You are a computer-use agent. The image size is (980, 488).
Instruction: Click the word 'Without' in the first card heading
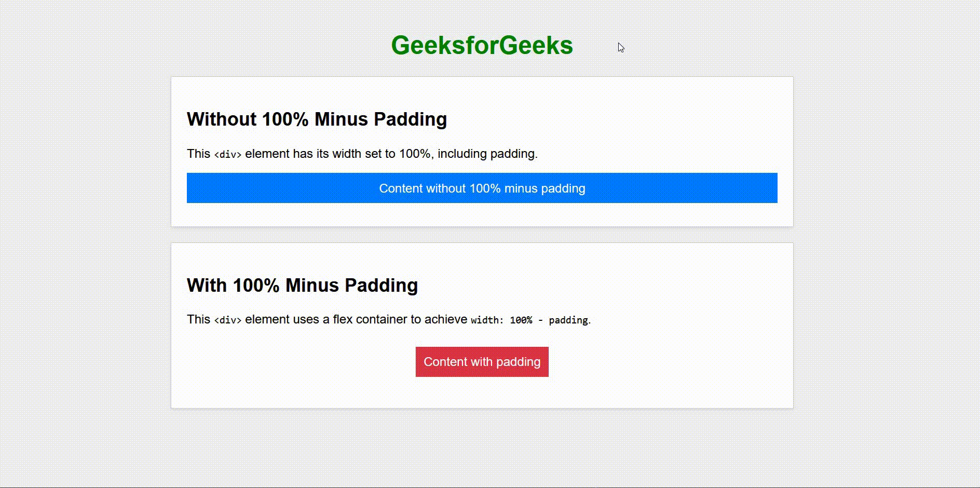point(222,119)
